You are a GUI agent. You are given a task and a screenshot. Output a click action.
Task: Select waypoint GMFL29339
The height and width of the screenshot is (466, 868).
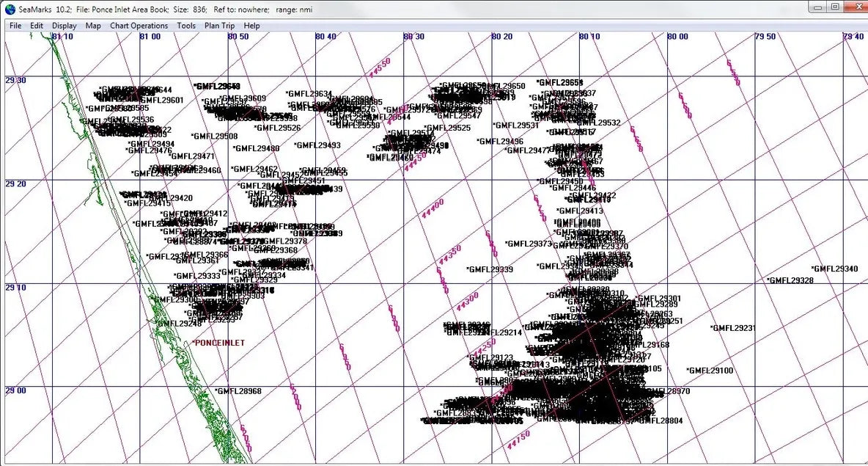[490, 269]
